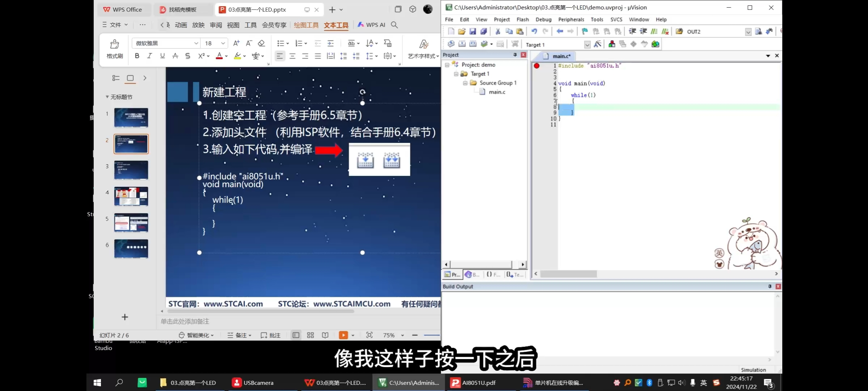Screen dimensions: 868x391
Task: Insert bookmark using the flag icon
Action: (585, 31)
